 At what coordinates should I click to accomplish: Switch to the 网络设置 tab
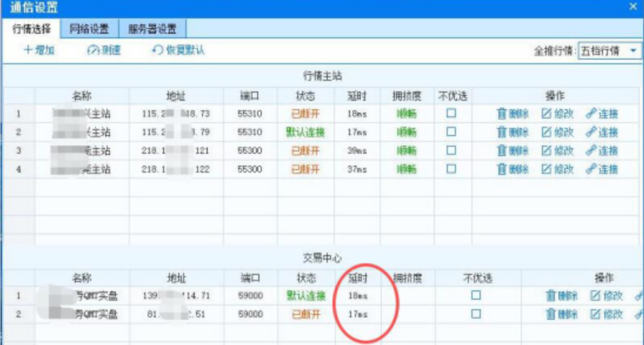pos(89,29)
